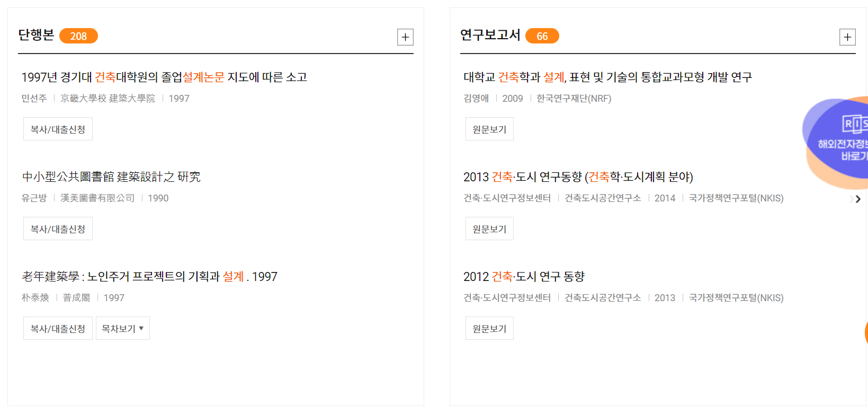Viewport: 868px width, 413px height.
Task: Request copy/loan for the 老年建築學 book
Action: click(x=58, y=328)
